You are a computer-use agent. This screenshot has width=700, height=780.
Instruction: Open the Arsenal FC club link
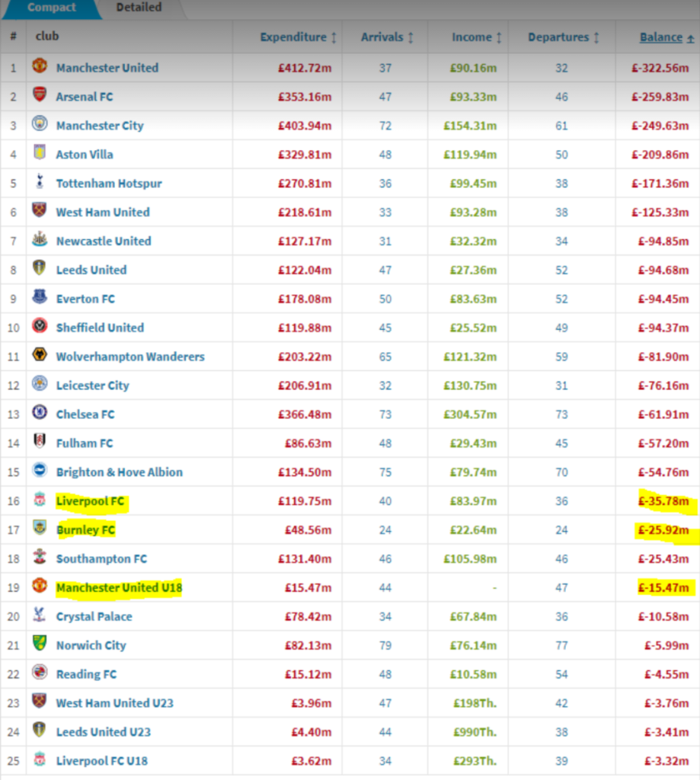click(85, 97)
